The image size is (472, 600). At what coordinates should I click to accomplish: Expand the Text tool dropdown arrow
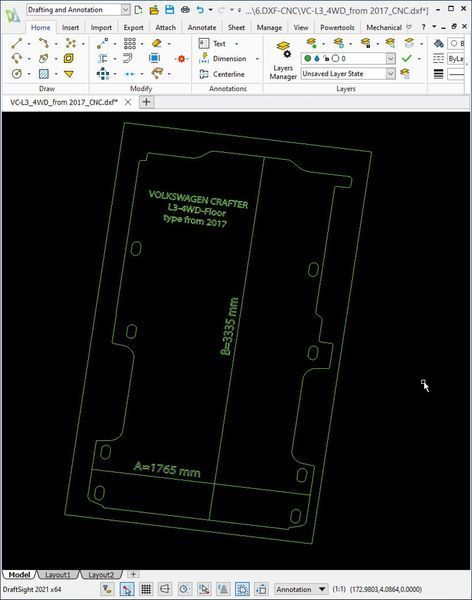236,44
